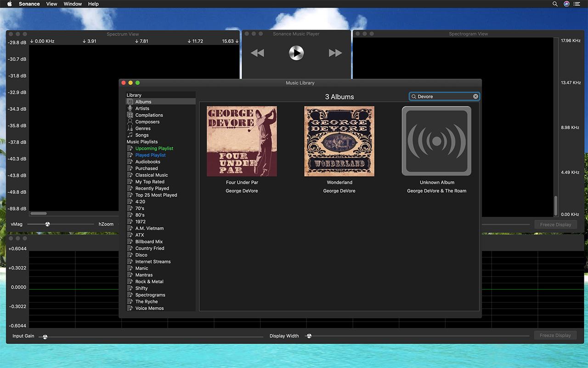Open the Help menu
This screenshot has height=368, width=588.
93,4
